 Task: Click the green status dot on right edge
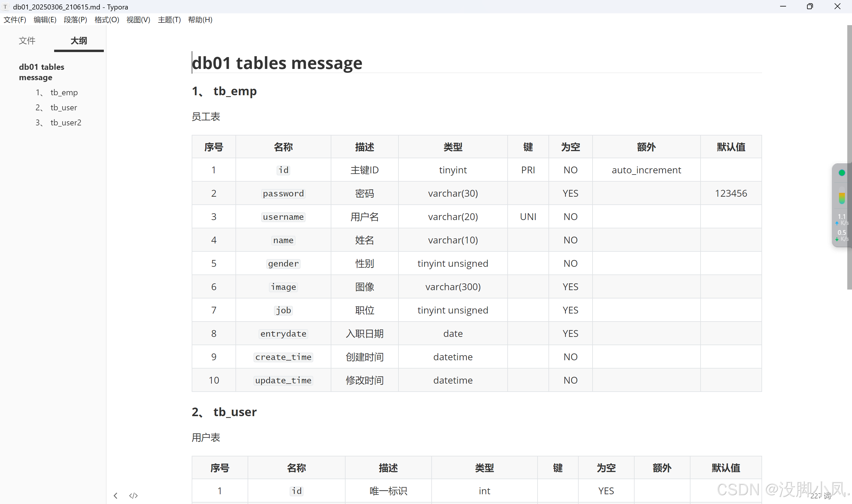(x=841, y=172)
